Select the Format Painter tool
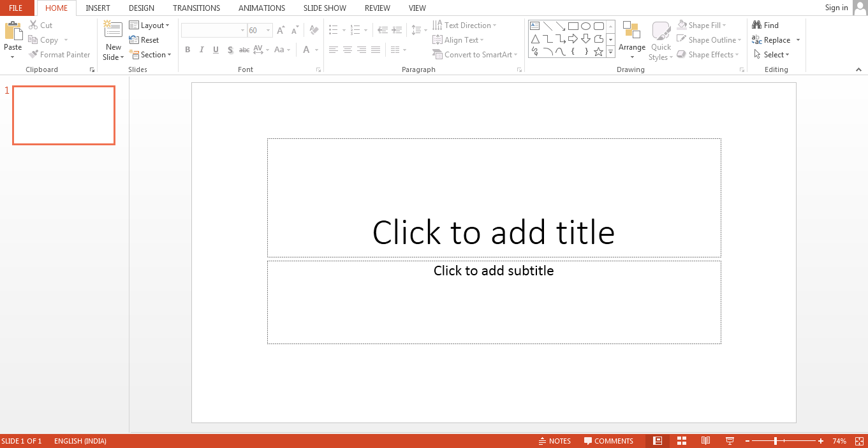Viewport: 868px width, 448px height. coord(59,54)
